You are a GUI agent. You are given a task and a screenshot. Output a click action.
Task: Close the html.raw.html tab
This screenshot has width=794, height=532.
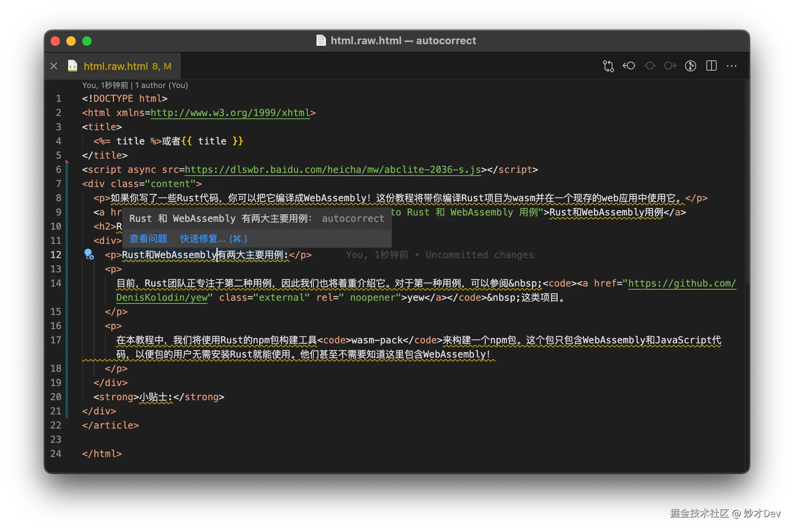pos(54,66)
